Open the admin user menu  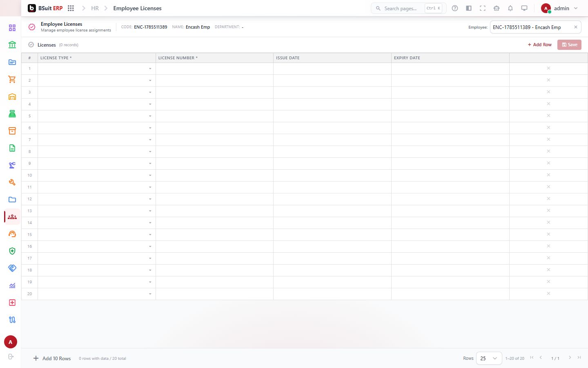point(559,8)
